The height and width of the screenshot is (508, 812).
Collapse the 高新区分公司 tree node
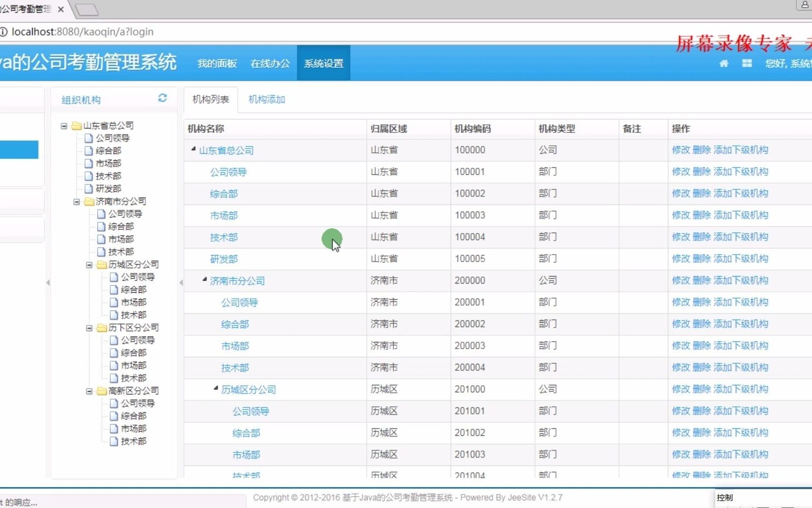tap(89, 391)
